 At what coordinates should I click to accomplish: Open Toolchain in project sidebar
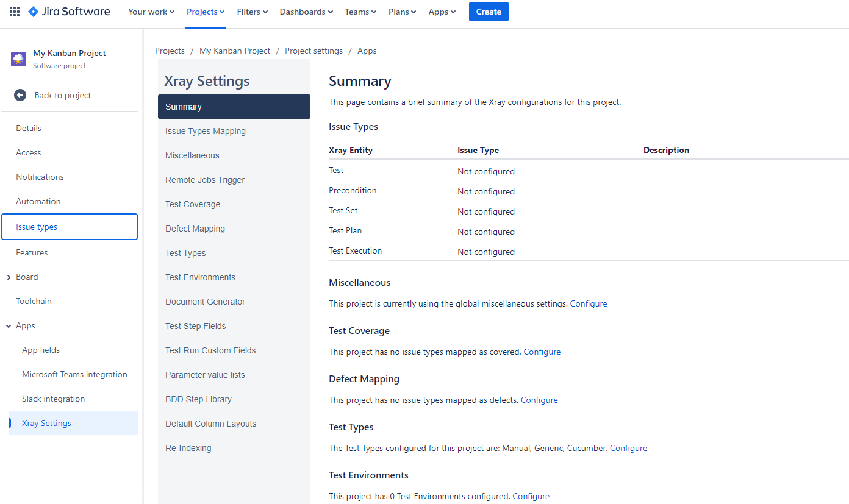(x=70, y=301)
